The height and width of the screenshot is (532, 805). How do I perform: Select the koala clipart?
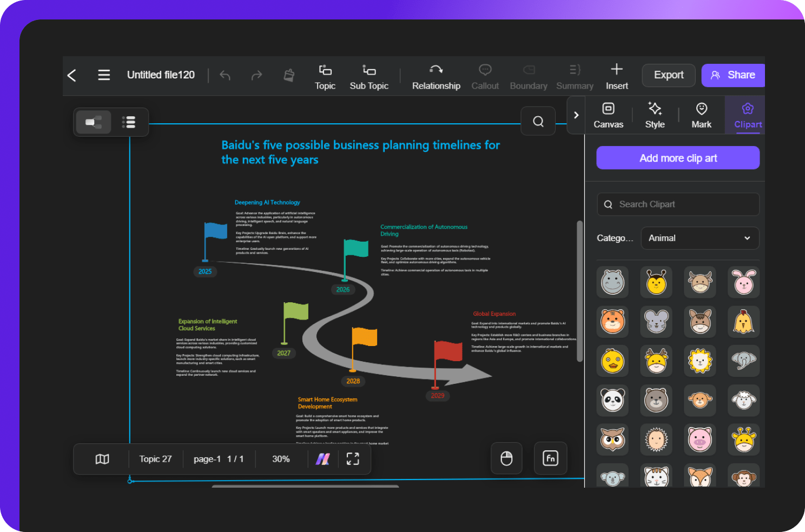tap(612, 476)
